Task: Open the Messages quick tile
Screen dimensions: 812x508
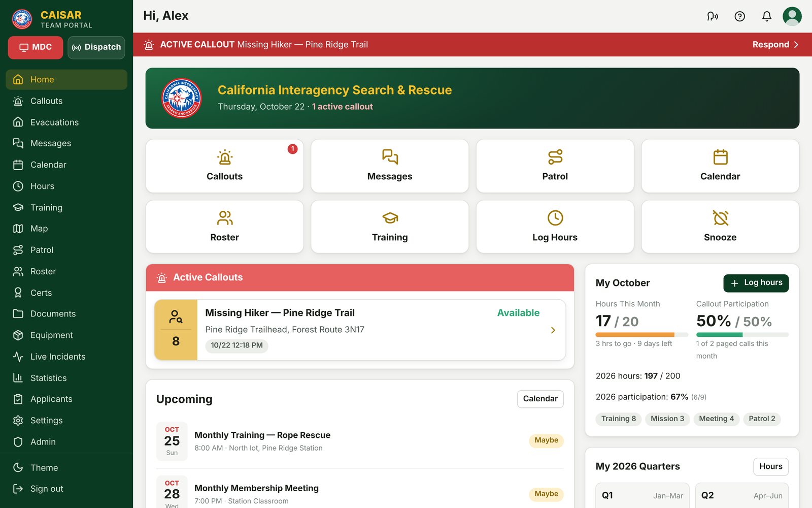Action: (390, 166)
